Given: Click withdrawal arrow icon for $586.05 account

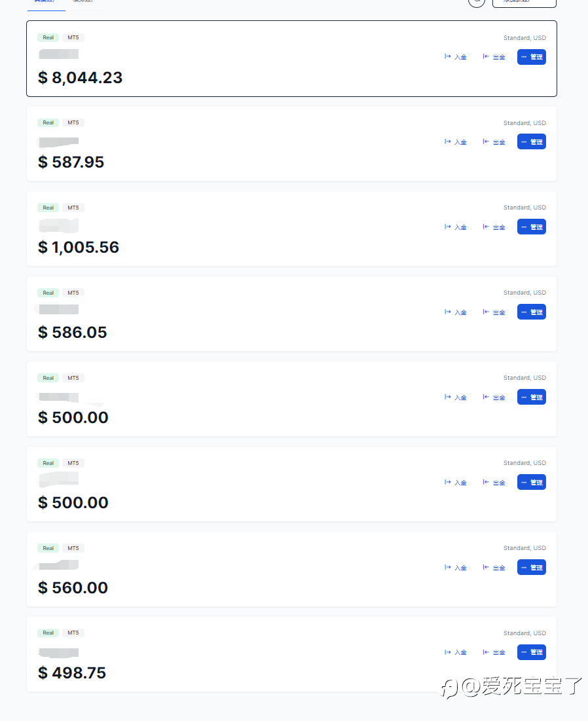Looking at the screenshot, I should [486, 312].
